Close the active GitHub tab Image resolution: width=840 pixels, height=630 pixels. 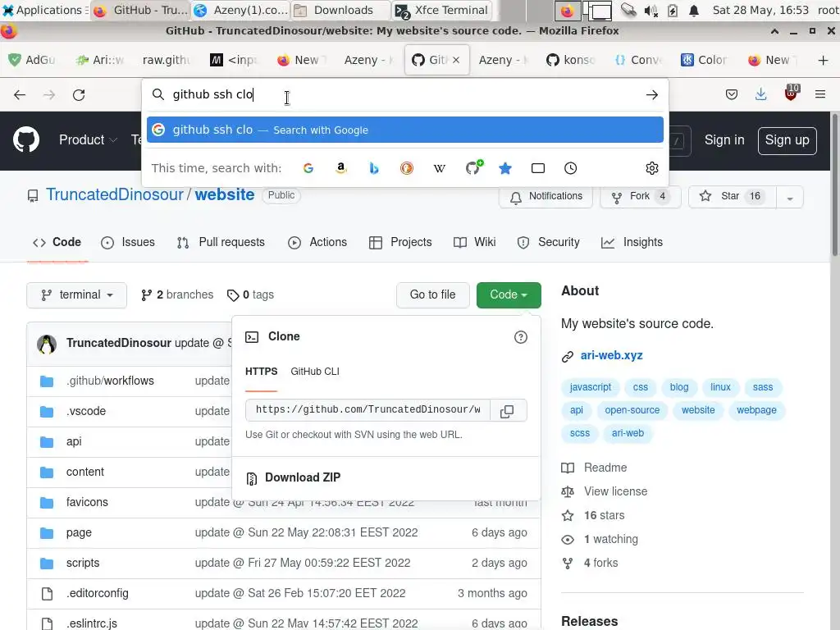pyautogui.click(x=456, y=60)
